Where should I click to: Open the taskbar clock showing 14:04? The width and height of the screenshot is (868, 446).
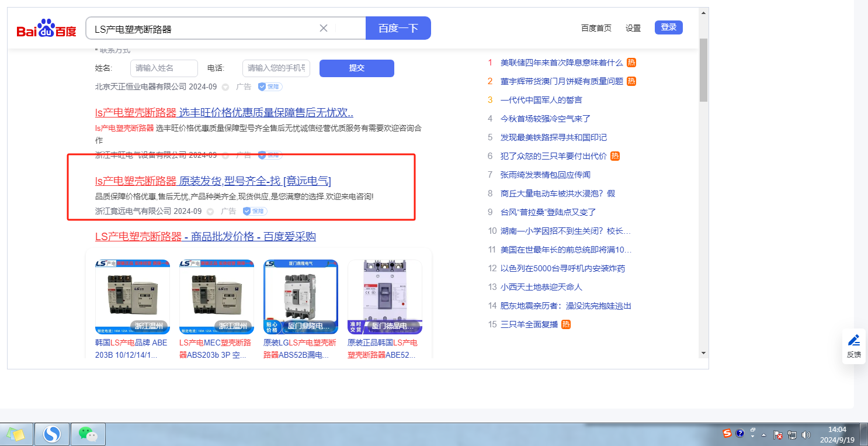pos(837,434)
